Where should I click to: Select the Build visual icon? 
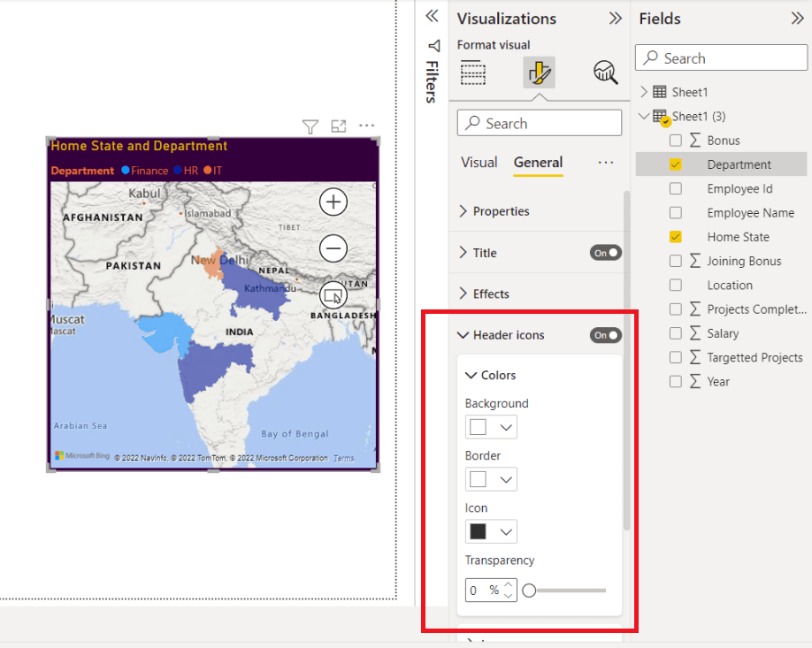473,72
